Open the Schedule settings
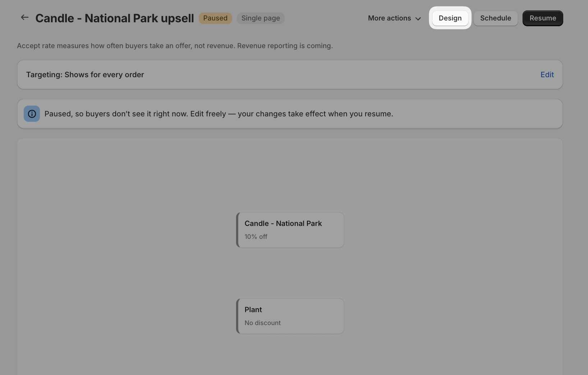 tap(496, 18)
